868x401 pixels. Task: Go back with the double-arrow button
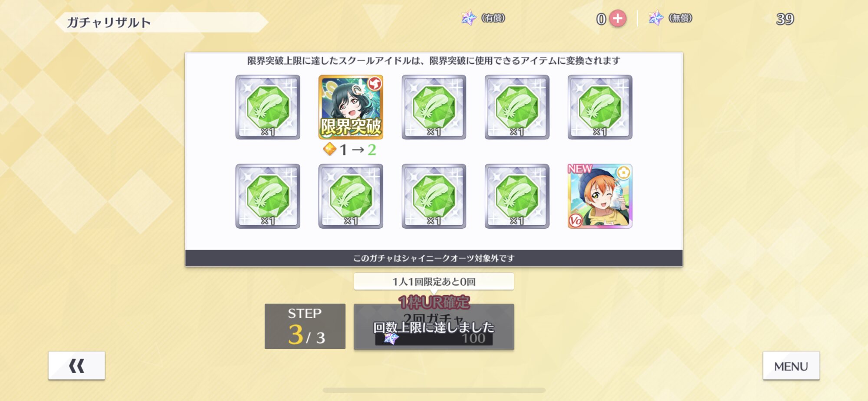[76, 365]
